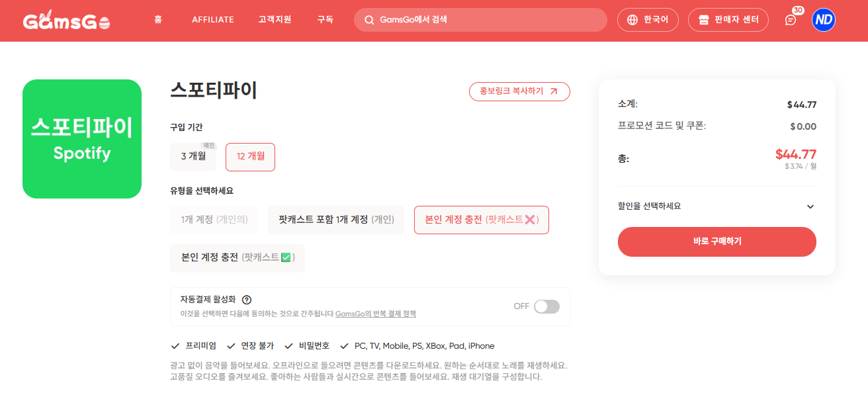Click the auto-payment help question icon
Screen dimensions: 868x399
pos(247,300)
